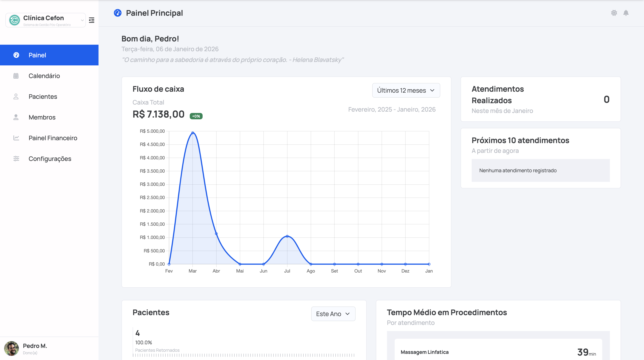The width and height of the screenshot is (644, 360).
Task: Click the Painel Principal gauge icon
Action: 117,13
